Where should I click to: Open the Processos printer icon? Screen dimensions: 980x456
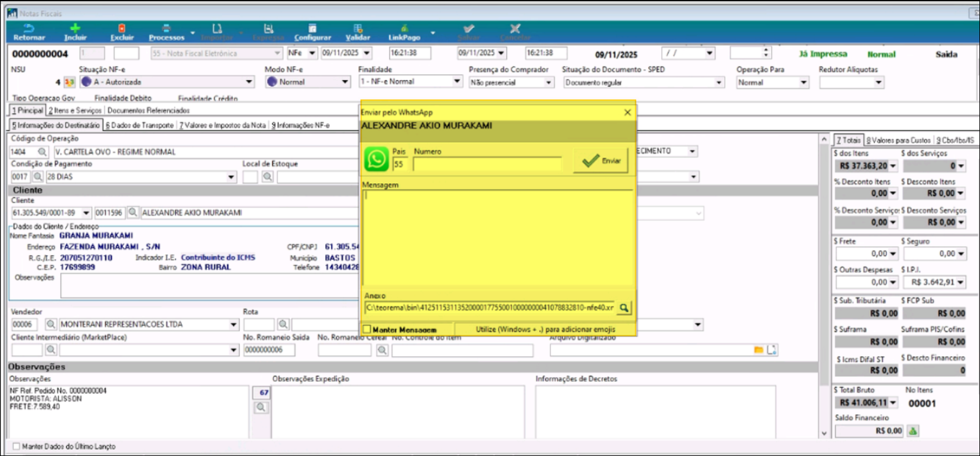click(x=166, y=28)
